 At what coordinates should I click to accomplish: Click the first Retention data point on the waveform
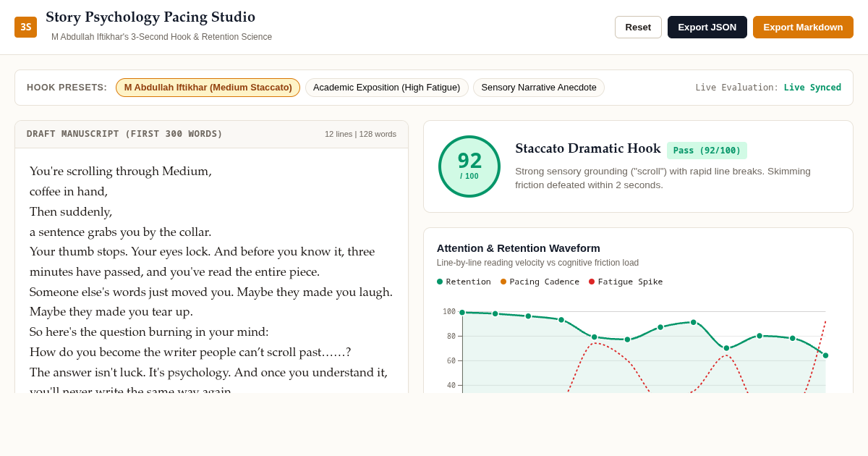click(x=462, y=313)
